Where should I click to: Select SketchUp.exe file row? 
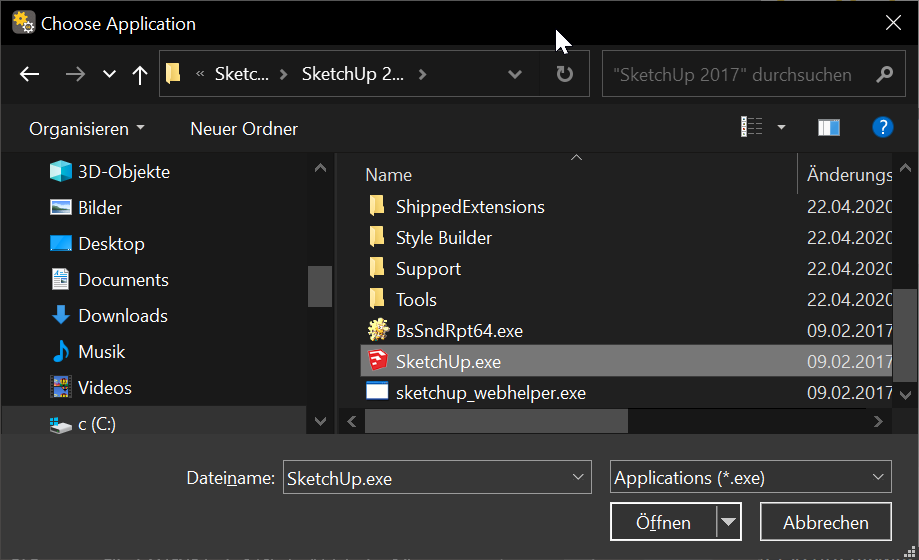[626, 361]
